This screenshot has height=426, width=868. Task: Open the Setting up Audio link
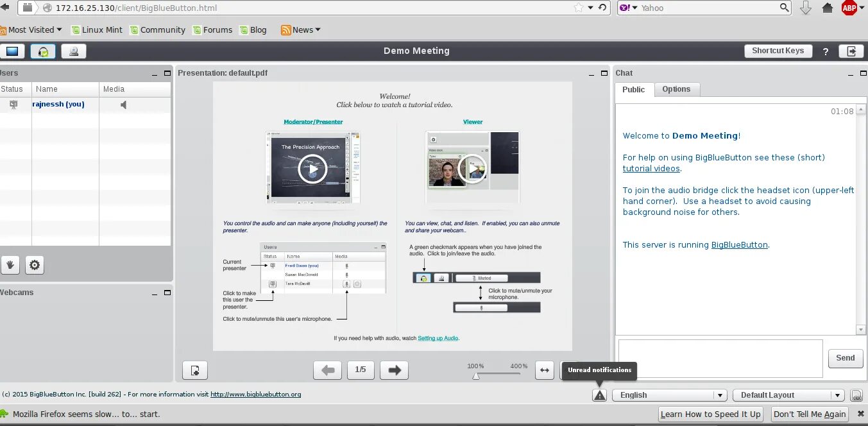pos(438,338)
